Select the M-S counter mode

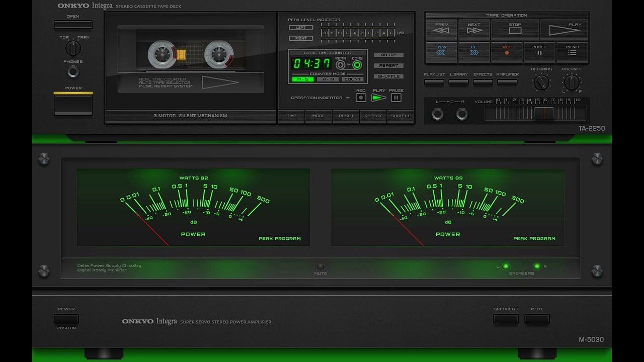point(303,79)
